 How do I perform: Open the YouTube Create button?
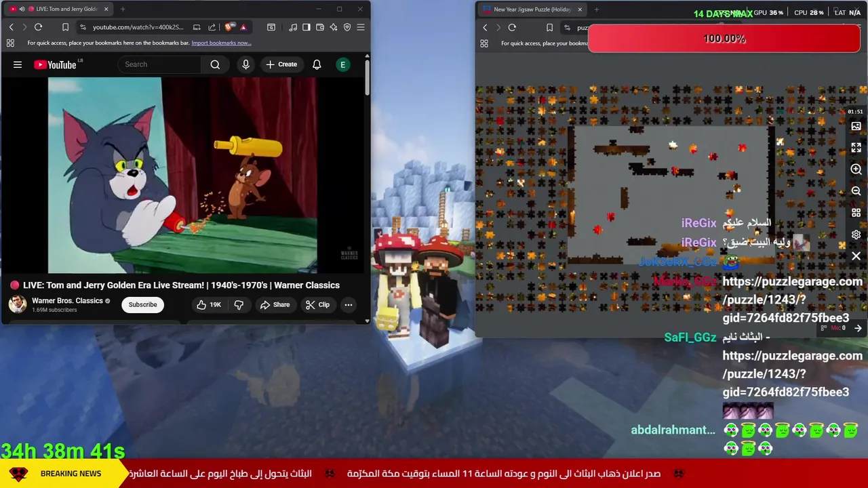tap(281, 64)
